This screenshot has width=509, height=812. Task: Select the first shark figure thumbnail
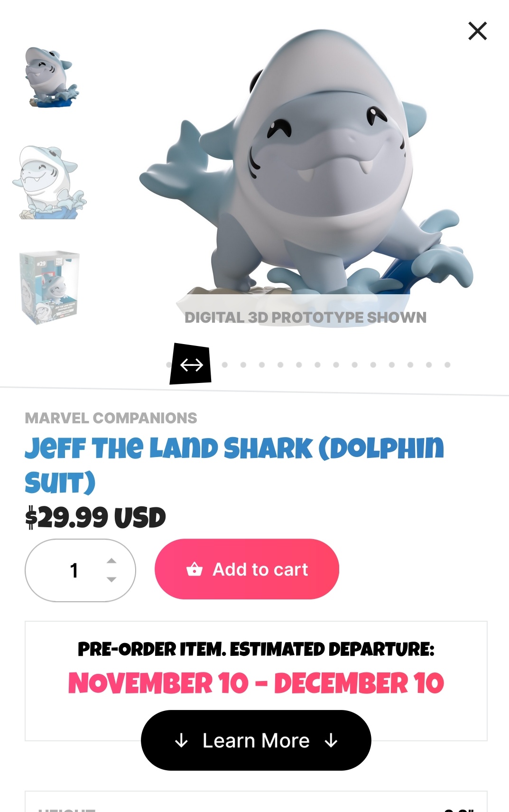[51, 77]
